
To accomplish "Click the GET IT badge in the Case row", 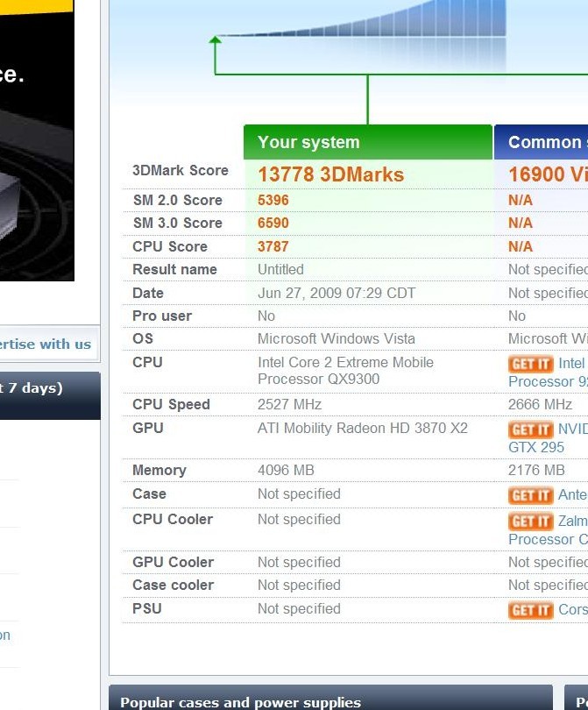I will [x=530, y=495].
